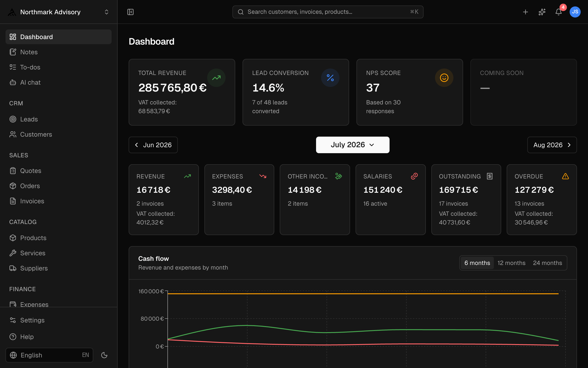This screenshot has height=368, width=588.
Task: Open the July 2026 month dropdown
Action: [x=353, y=145]
